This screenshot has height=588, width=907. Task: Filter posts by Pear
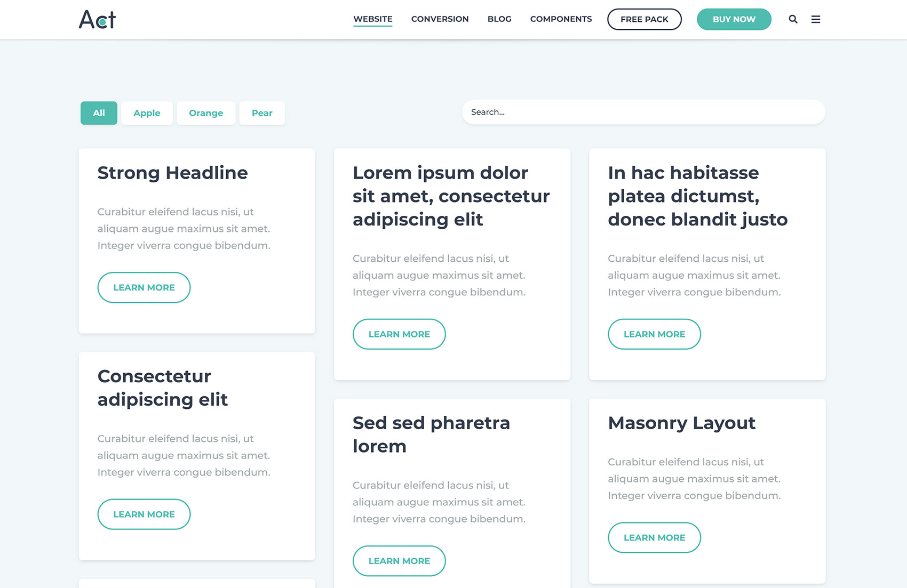[262, 113]
